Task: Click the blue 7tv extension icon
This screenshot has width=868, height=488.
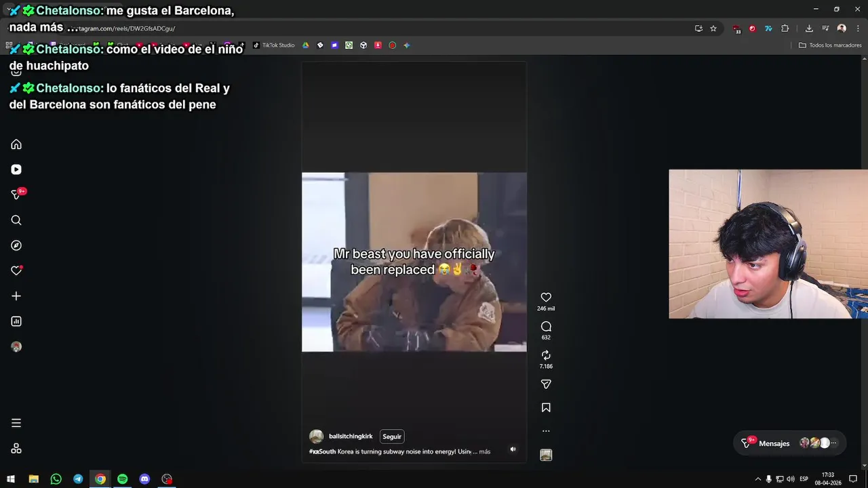Action: tap(768, 28)
